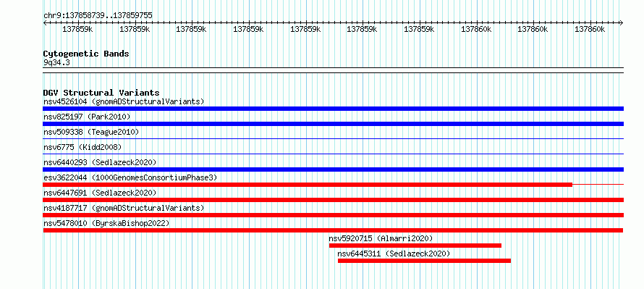Image resolution: width=644 pixels, height=289 pixels.
Task: Click the chr9:137858739..137859755 coordinate text
Action: click(x=98, y=16)
